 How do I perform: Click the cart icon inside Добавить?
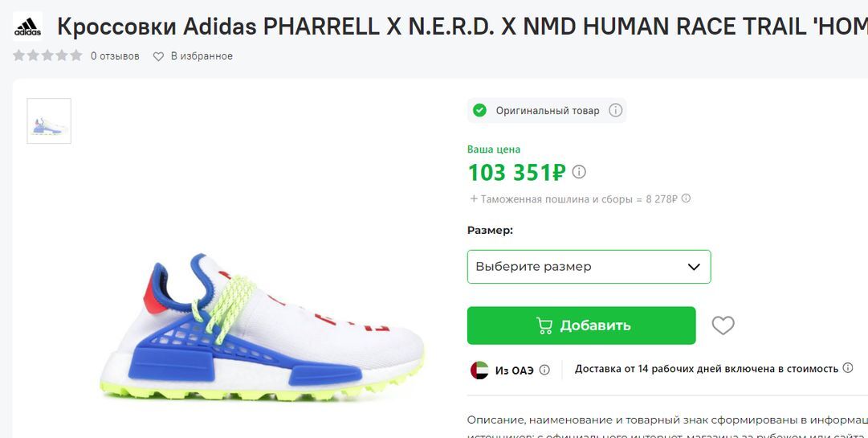[544, 325]
